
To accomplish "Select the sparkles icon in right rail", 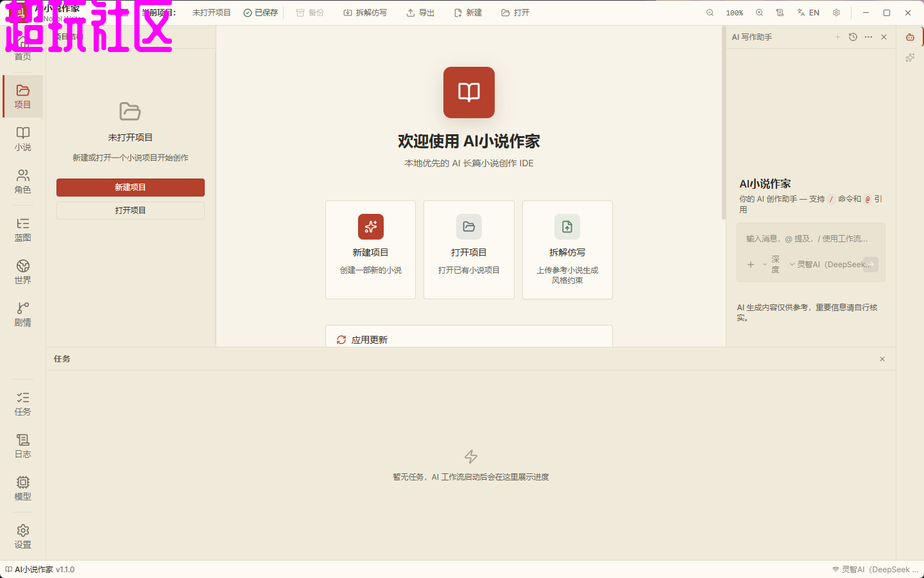I will (x=910, y=58).
